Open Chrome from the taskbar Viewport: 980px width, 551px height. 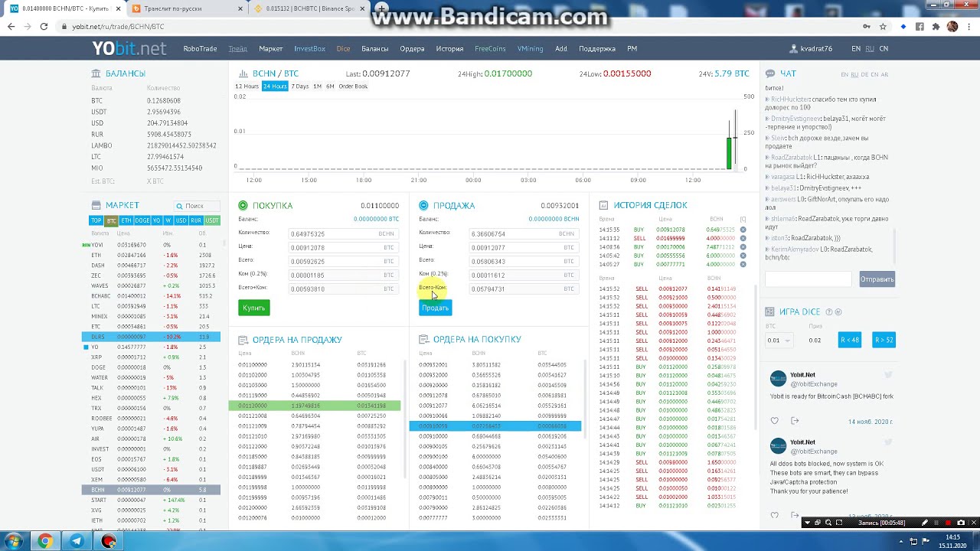[x=45, y=541]
